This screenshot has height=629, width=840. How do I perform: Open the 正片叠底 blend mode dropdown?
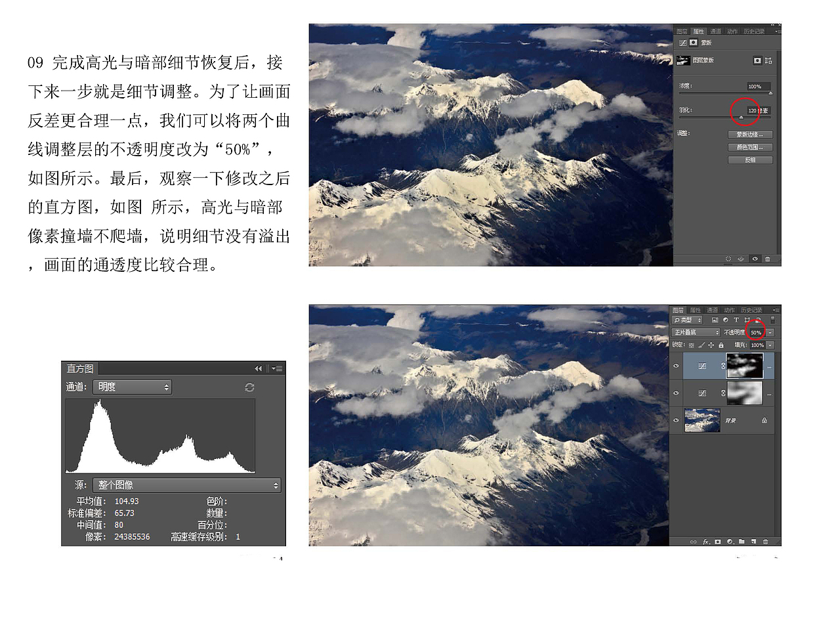[x=696, y=332]
